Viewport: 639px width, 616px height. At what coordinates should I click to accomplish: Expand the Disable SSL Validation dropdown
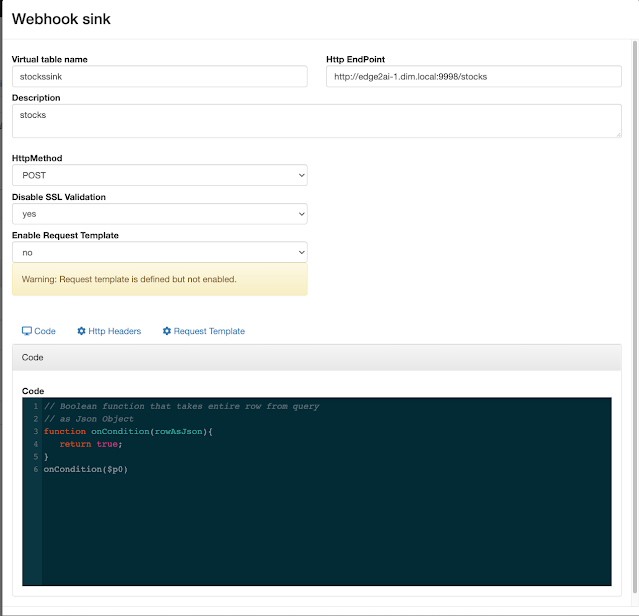click(160, 214)
